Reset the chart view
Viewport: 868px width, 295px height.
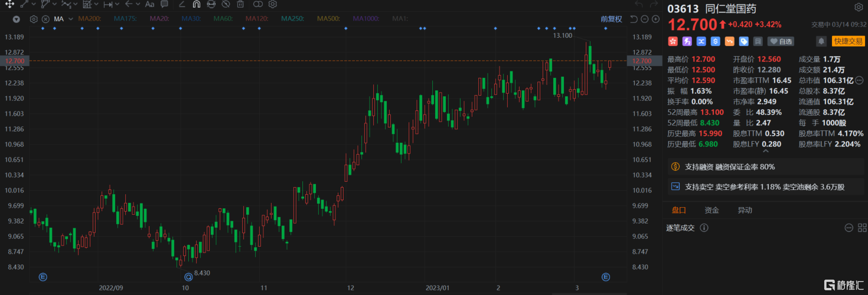pyautogui.click(x=634, y=19)
